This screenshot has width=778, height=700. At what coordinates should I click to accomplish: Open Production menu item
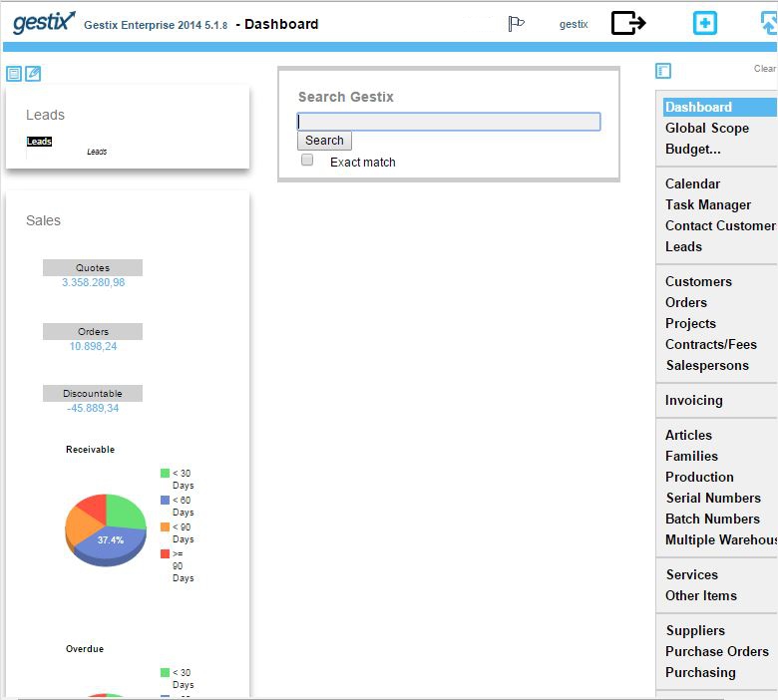pos(699,477)
